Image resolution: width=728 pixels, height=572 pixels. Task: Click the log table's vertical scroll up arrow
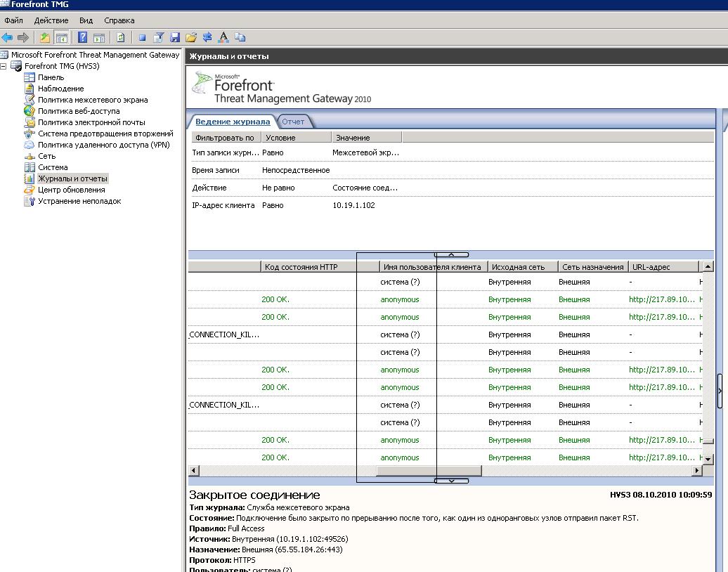tap(708, 266)
